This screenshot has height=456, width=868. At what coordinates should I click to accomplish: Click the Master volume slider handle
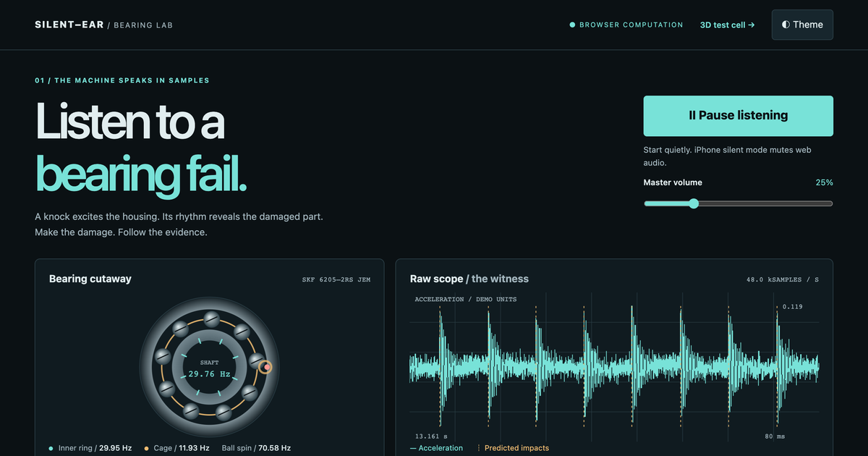694,203
